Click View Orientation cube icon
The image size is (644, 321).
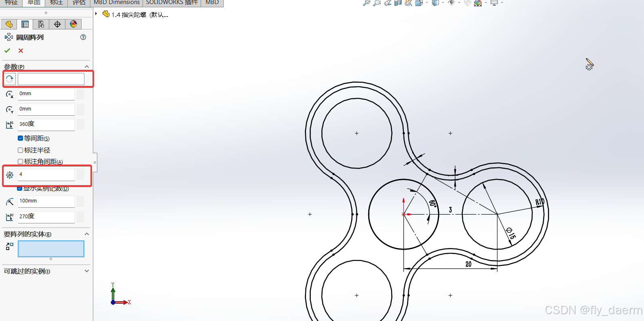coord(419,3)
